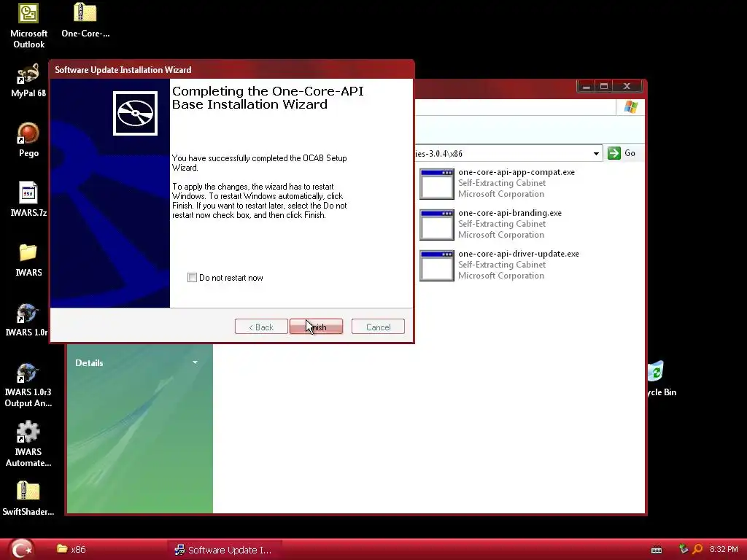
Task: Open the Start button with crescent logo
Action: click(x=21, y=549)
